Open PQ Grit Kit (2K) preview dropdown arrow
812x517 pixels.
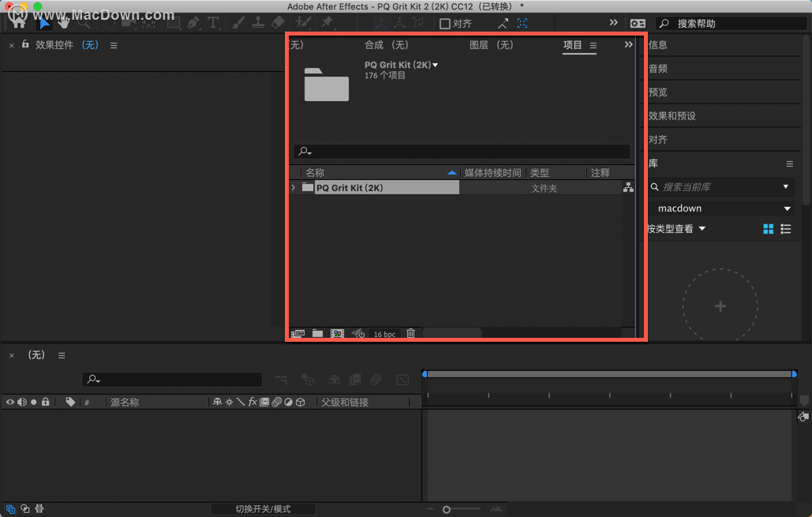[435, 65]
